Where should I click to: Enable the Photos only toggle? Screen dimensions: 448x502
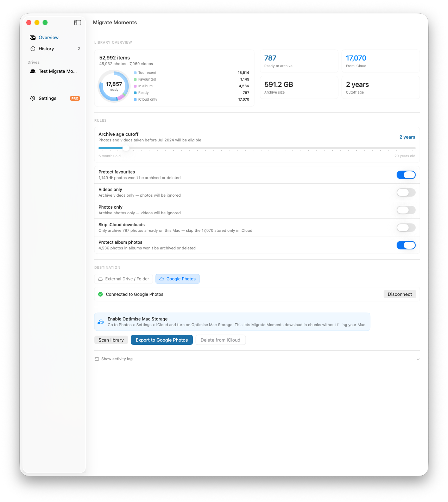[x=406, y=210]
